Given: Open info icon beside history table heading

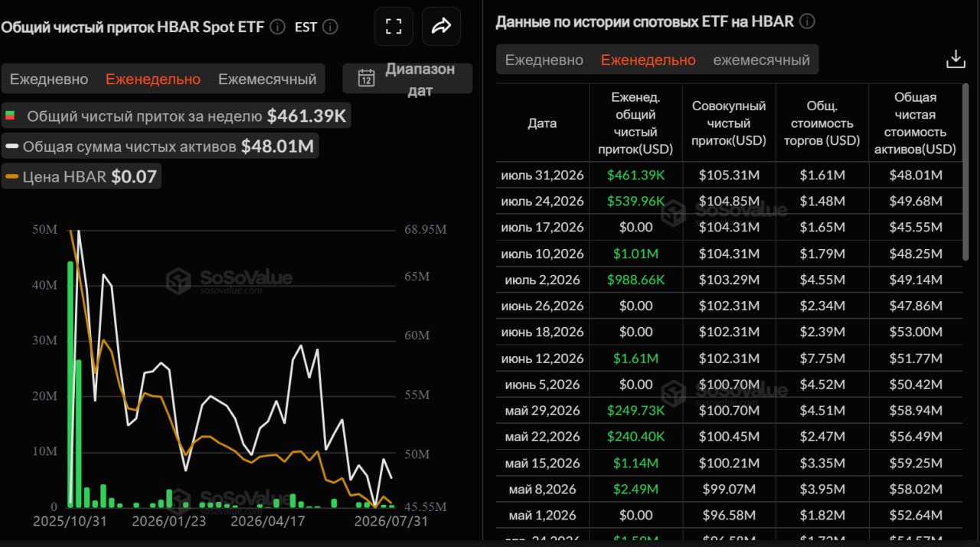Looking at the screenshot, I should coord(807,21).
